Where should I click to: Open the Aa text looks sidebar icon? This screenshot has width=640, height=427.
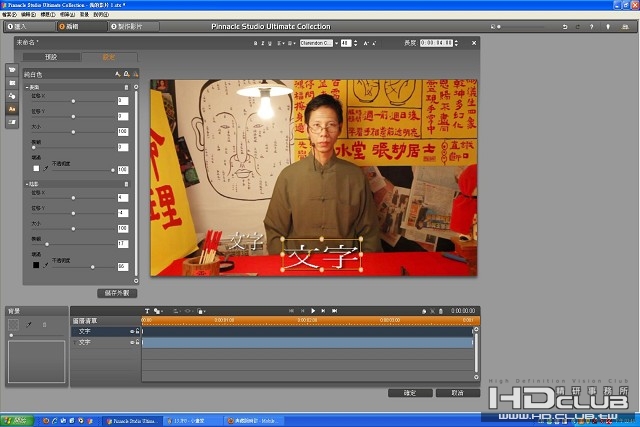pyautogui.click(x=12, y=109)
